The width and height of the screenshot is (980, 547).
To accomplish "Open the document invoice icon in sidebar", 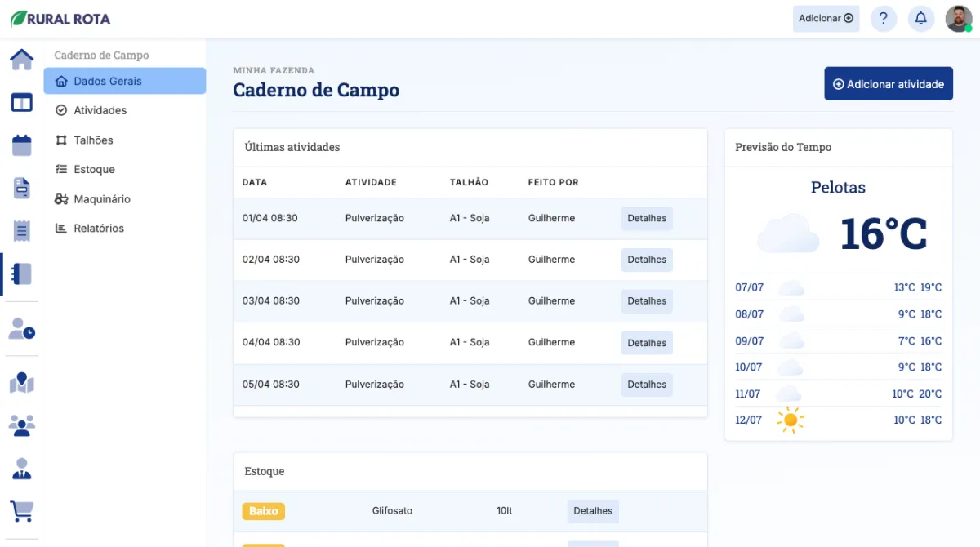I will click(22, 188).
